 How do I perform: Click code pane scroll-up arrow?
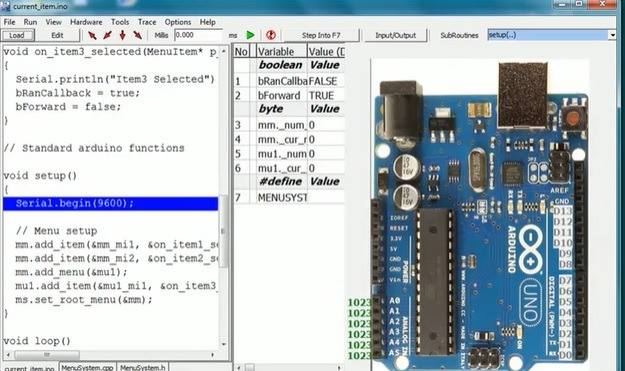[223, 51]
